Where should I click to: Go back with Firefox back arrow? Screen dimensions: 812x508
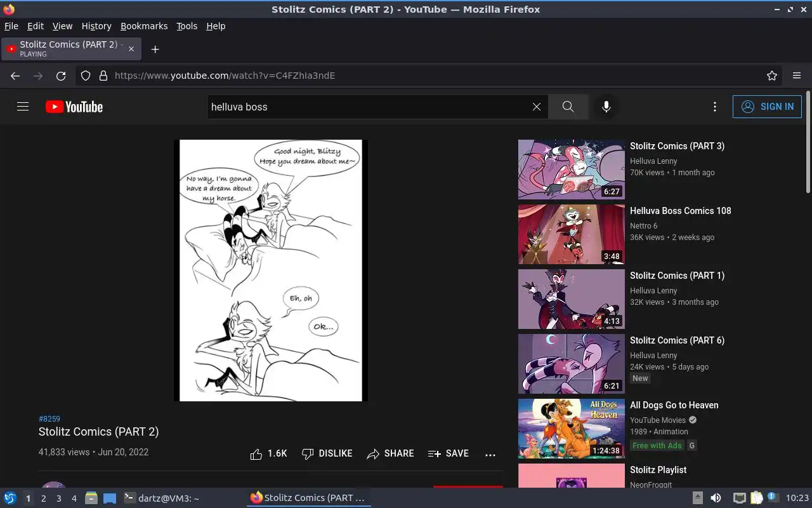coord(15,76)
